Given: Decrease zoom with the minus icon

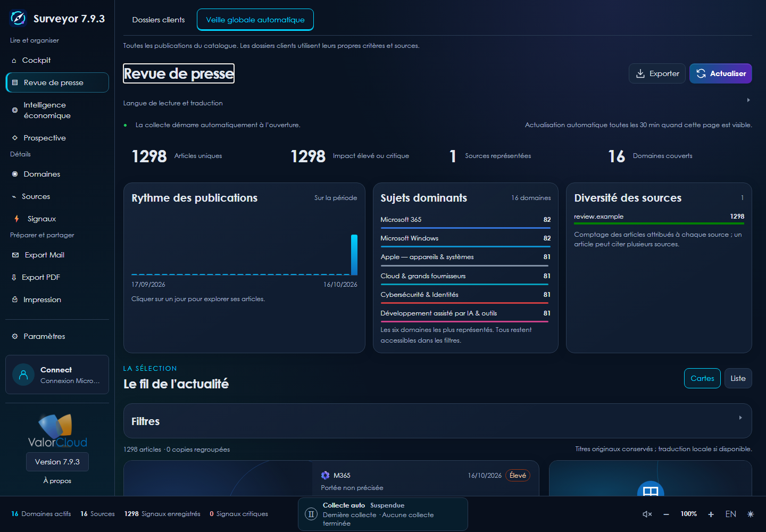Looking at the screenshot, I should tap(666, 514).
